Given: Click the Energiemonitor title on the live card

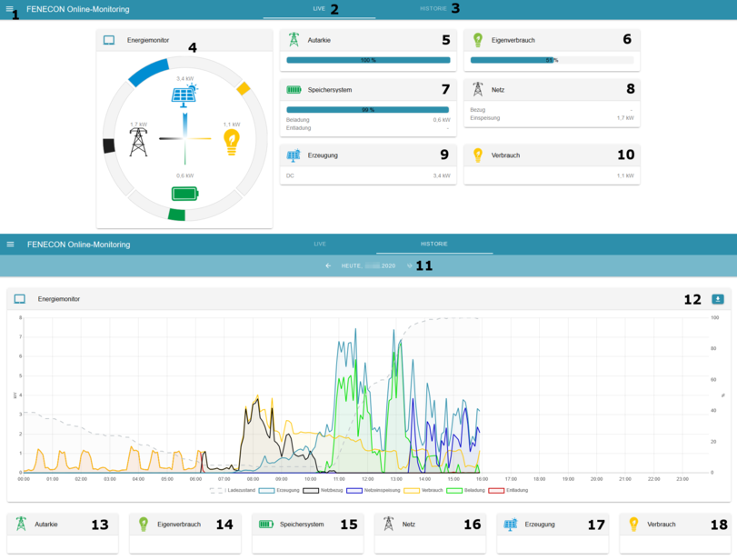Looking at the screenshot, I should point(147,40).
